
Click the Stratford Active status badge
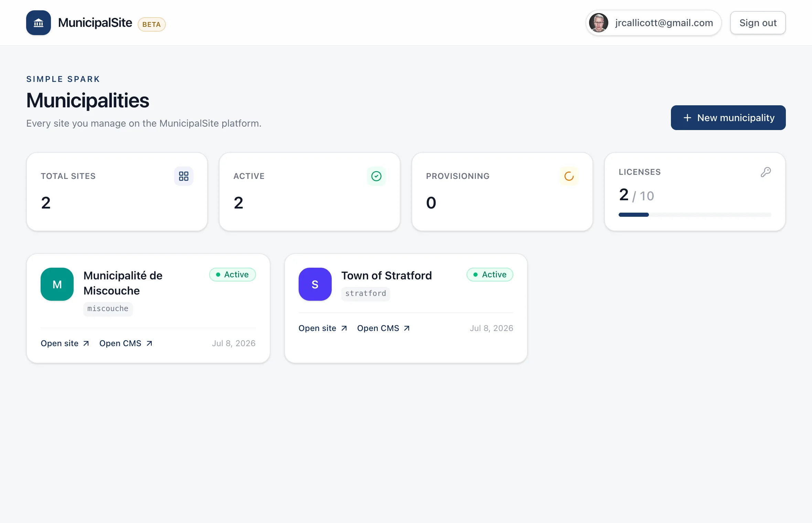pos(490,275)
